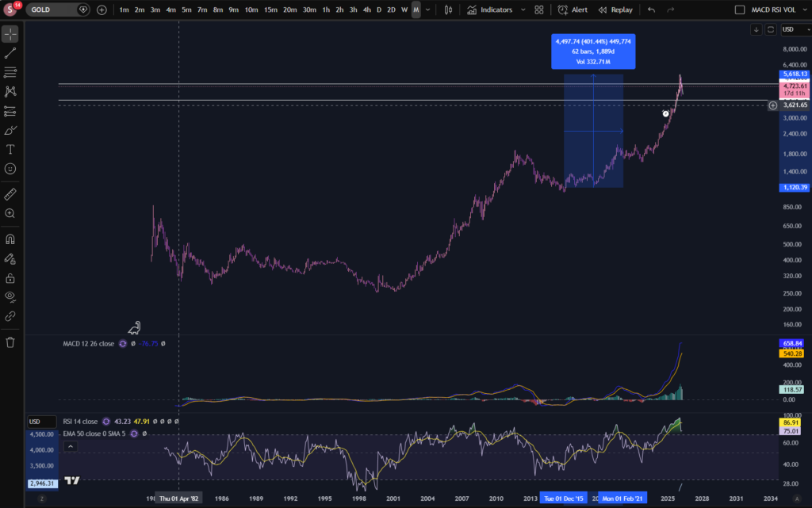Viewport: 812px width, 508px height.
Task: Create an Alert
Action: 573,10
